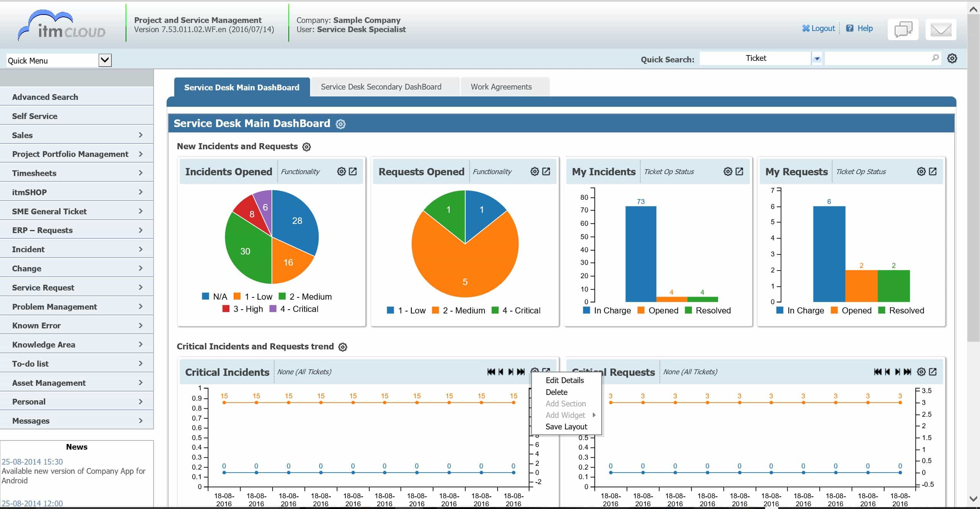Jump to last page in Critical Requests

(907, 372)
